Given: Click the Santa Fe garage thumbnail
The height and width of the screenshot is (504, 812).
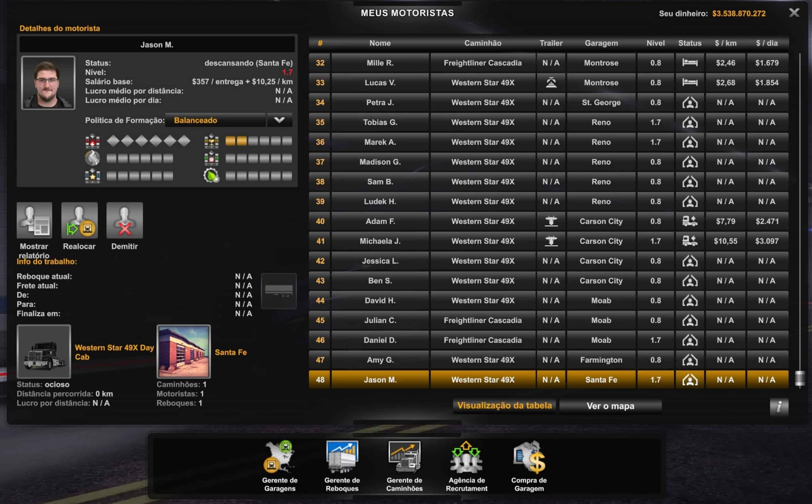Looking at the screenshot, I should [183, 351].
